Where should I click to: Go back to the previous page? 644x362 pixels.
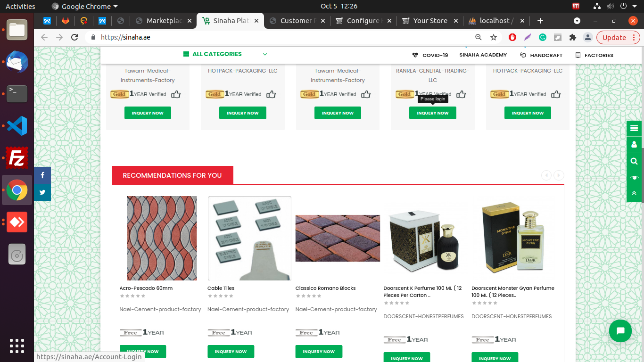[x=44, y=37]
